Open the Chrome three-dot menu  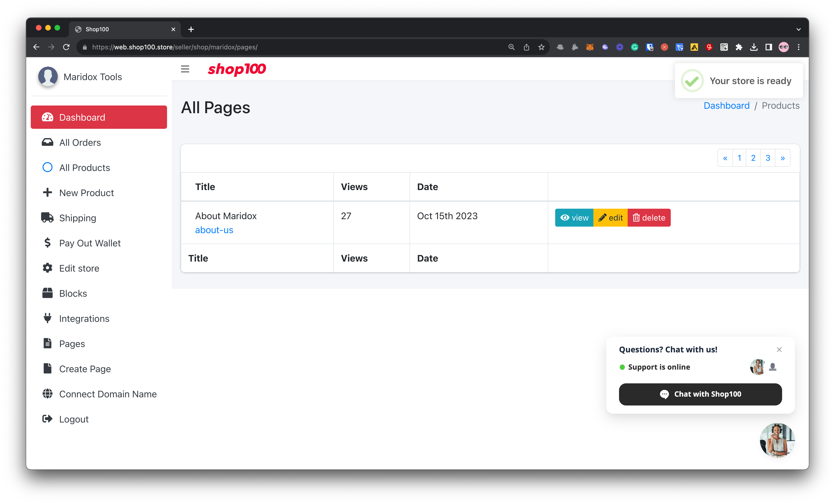(x=799, y=47)
